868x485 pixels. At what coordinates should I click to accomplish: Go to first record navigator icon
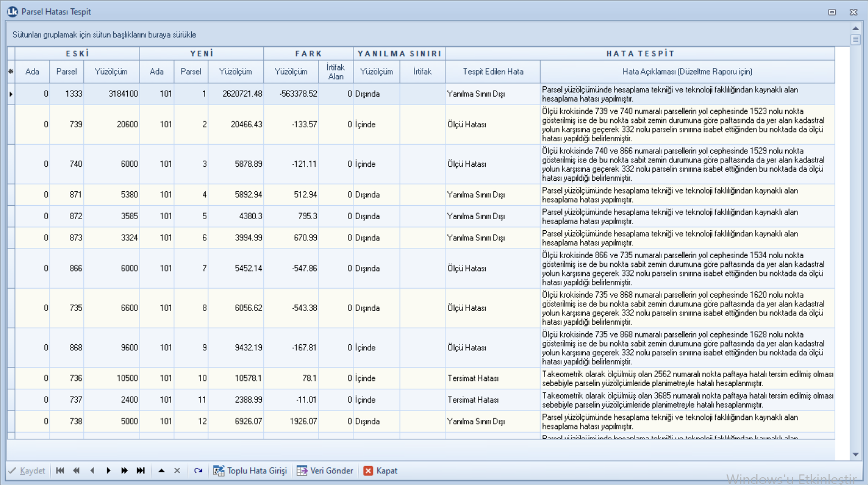(x=60, y=471)
